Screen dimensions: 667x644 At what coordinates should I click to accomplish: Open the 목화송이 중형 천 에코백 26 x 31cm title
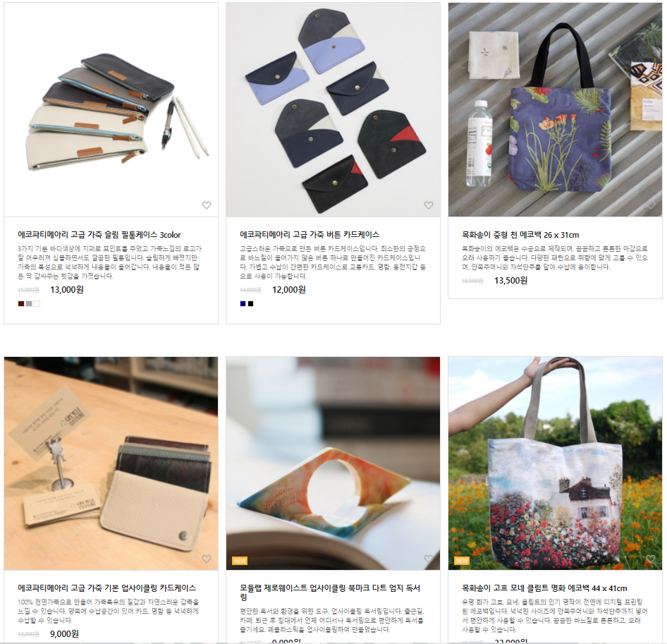tap(520, 234)
